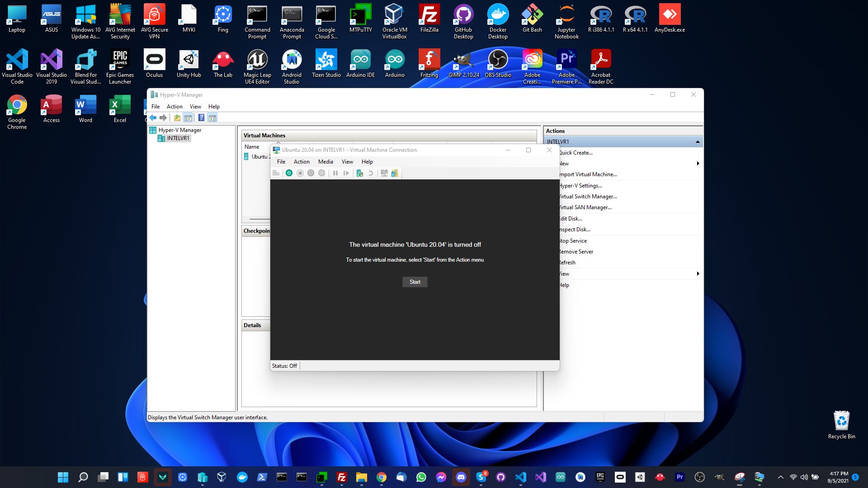Open the Action menu in Hyper-V Manager
The width and height of the screenshot is (868, 488).
(x=175, y=107)
